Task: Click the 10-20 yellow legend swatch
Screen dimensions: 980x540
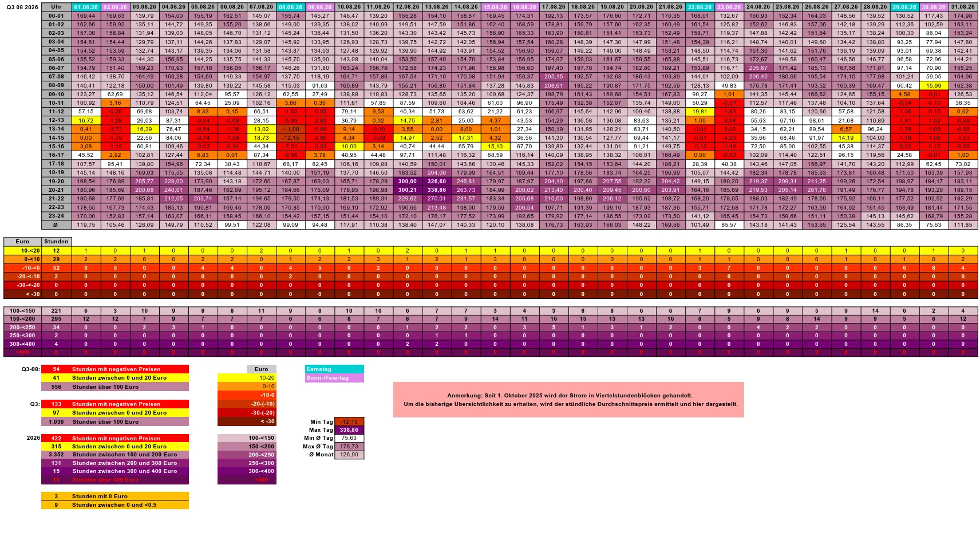Action: (247, 378)
